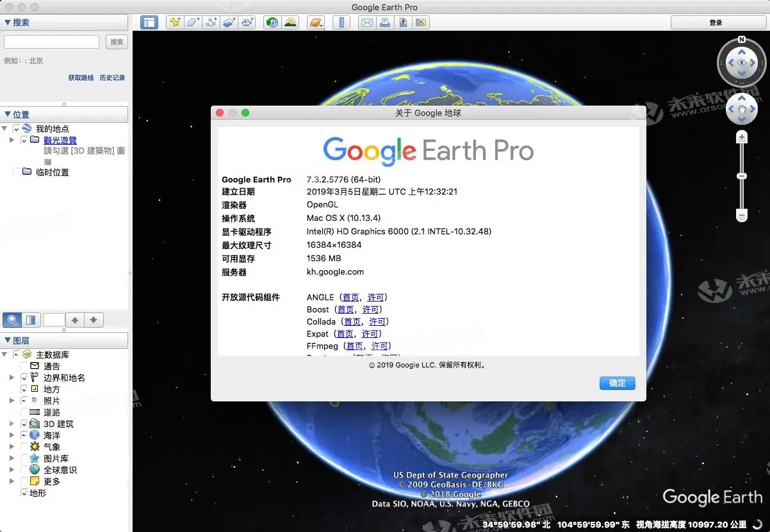The image size is (770, 532).
Task: Click the move up arrow button
Action: [x=75, y=319]
